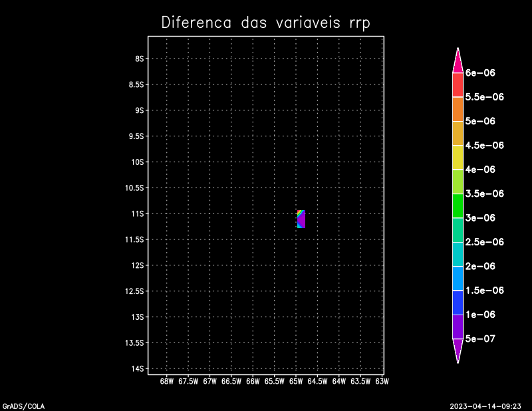Click the pink top arrow of the colorbar
Image resolution: width=532 pixels, height=411 pixels.
click(x=458, y=62)
